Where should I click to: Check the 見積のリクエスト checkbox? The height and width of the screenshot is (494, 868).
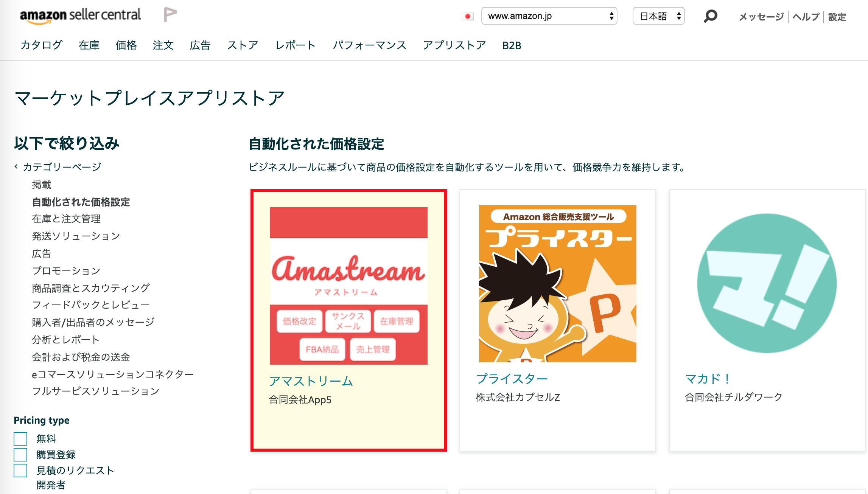pos(20,471)
